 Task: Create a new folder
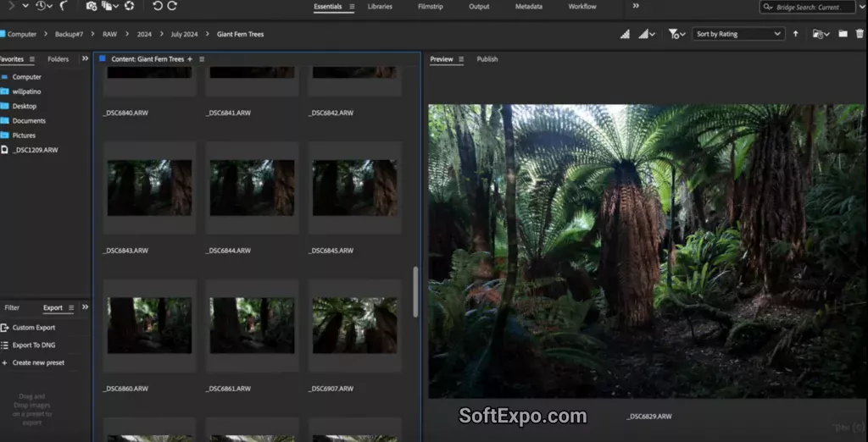[x=843, y=35]
